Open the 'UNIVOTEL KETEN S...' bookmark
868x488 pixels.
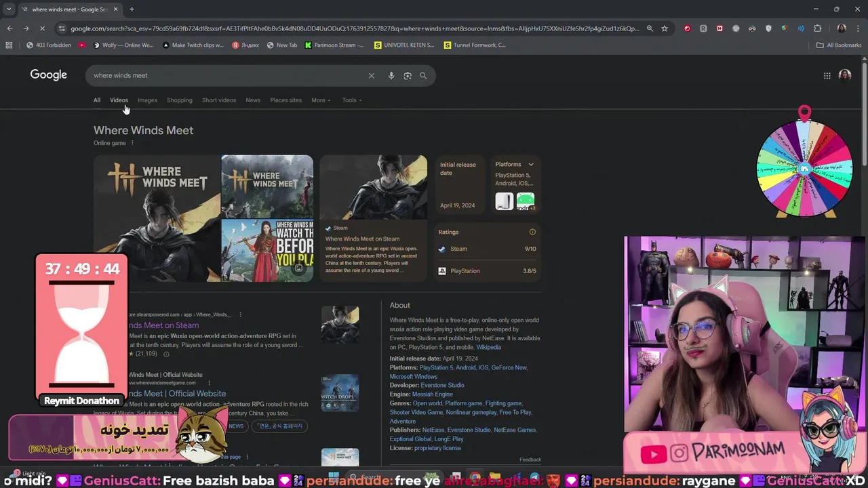(x=404, y=45)
